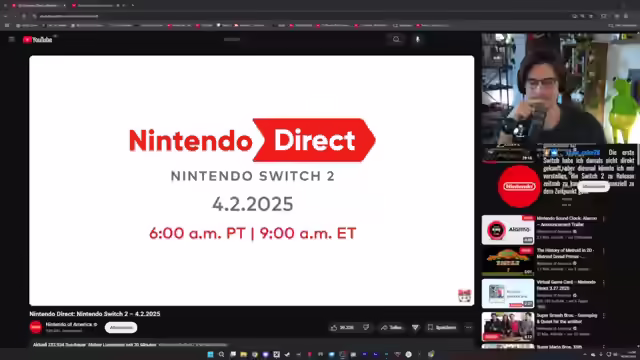Subscribe with the Abonnieren button
The width and height of the screenshot is (640, 360).
pyautogui.click(x=121, y=327)
